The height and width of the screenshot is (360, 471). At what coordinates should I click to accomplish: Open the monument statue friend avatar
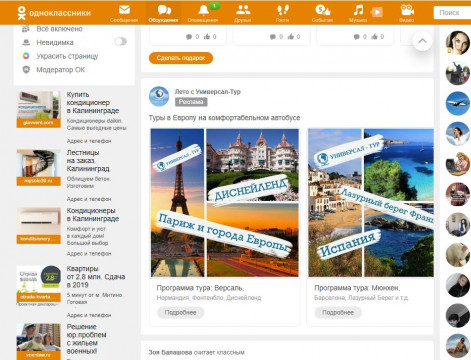coord(458,73)
